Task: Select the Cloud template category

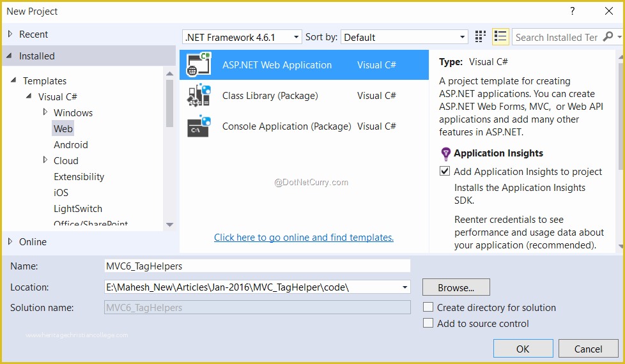Action: click(66, 160)
